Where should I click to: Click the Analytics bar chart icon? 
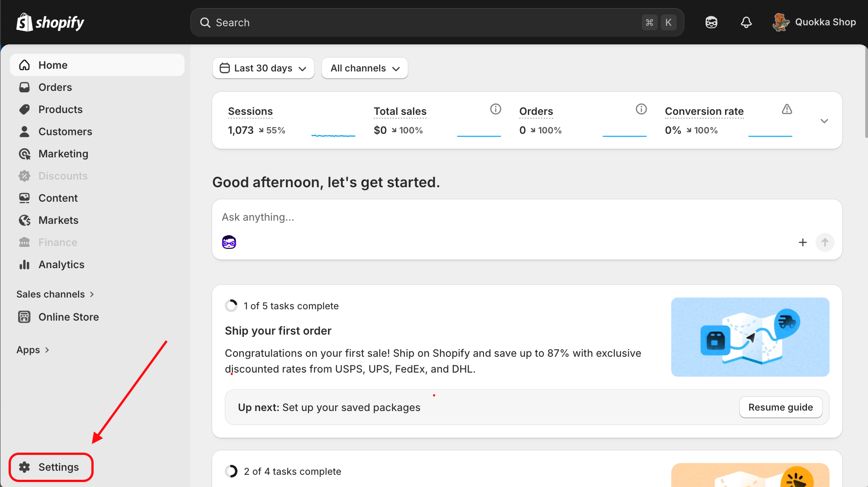coord(24,265)
